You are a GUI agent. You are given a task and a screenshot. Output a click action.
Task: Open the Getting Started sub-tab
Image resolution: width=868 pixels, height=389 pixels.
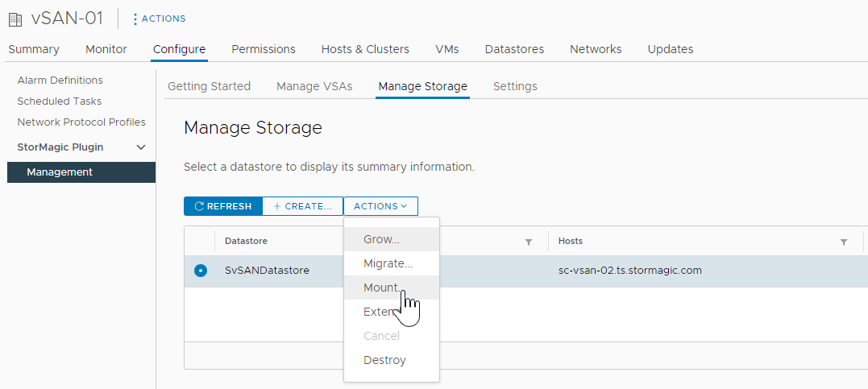210,86
